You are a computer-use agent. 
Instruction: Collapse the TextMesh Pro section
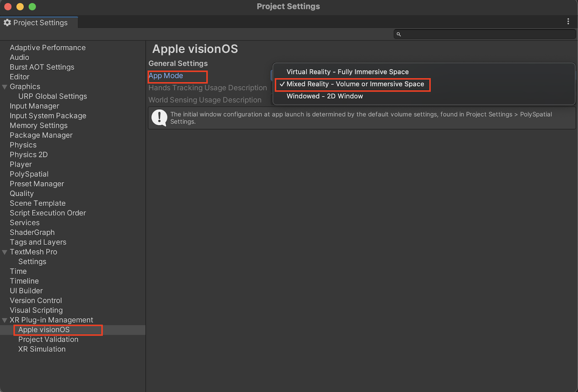click(x=4, y=252)
